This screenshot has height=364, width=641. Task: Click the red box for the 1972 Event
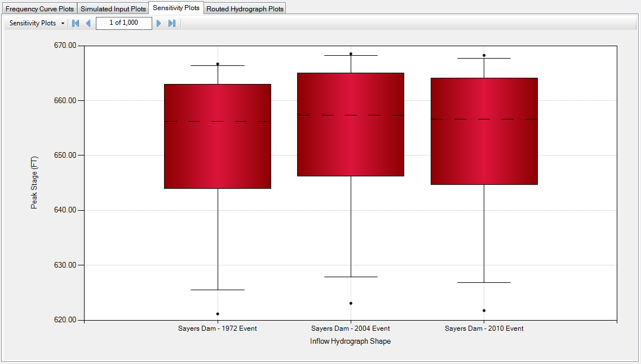[x=218, y=152]
